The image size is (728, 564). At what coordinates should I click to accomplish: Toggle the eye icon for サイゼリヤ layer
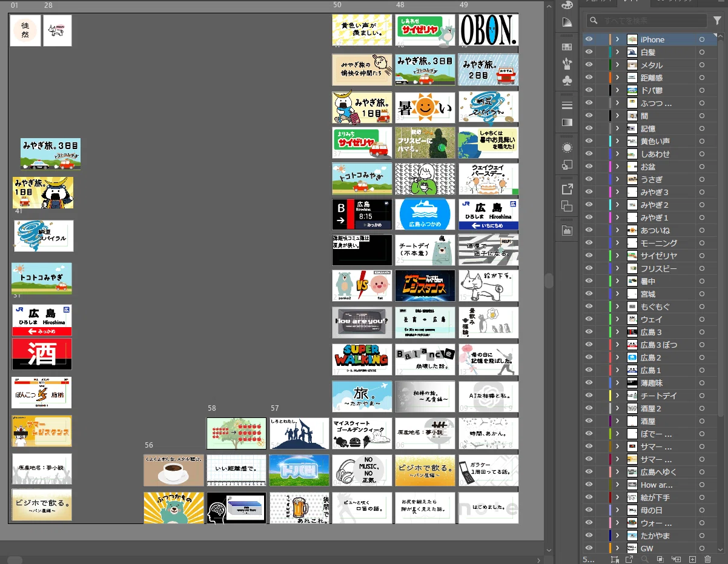(589, 256)
